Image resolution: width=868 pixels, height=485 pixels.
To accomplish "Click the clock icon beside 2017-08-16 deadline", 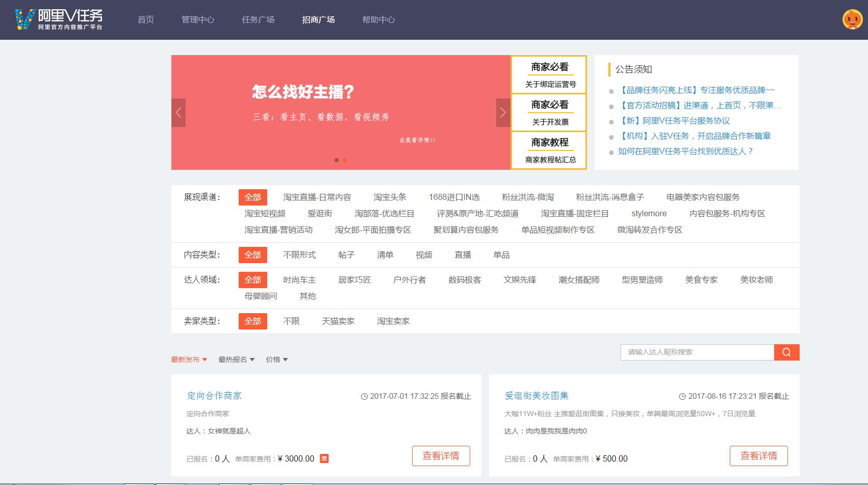I will tap(682, 395).
